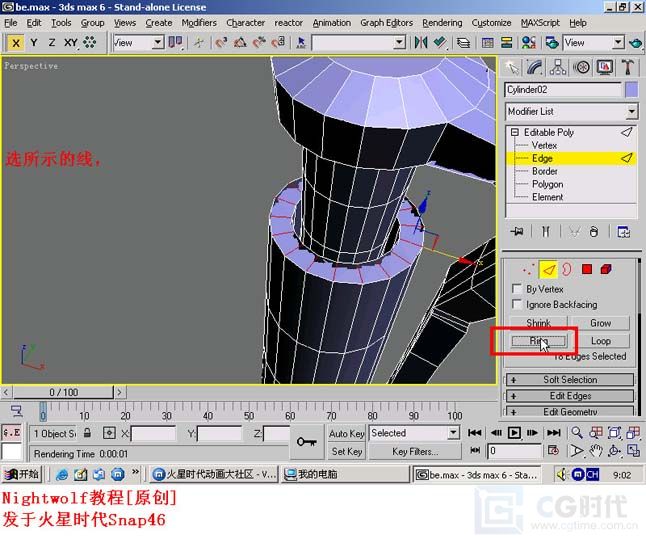The image size is (646, 539).
Task: Select Element sub-object in stack
Action: pos(547,197)
